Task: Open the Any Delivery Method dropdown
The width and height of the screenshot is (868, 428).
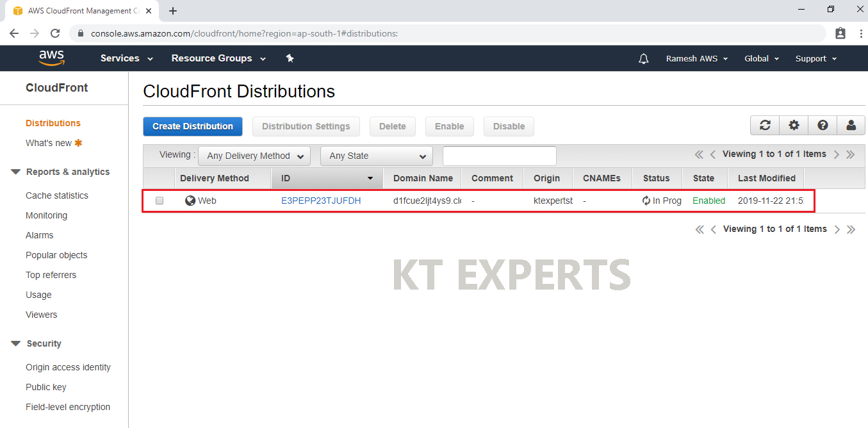Action: [254, 156]
